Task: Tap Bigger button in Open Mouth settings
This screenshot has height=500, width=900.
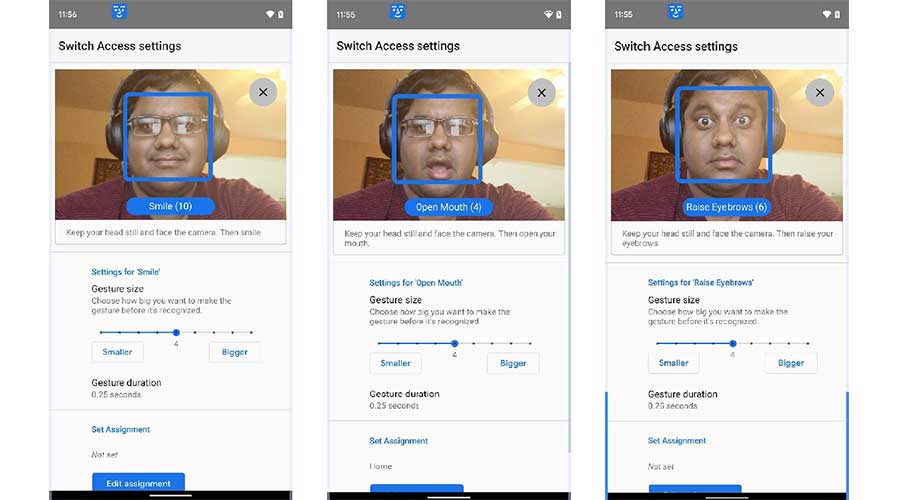Action: tap(513, 363)
